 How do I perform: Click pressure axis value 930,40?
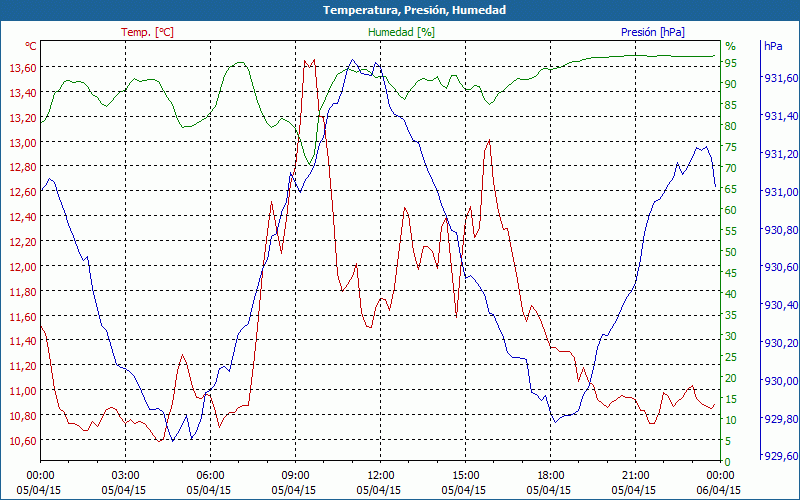(x=780, y=305)
